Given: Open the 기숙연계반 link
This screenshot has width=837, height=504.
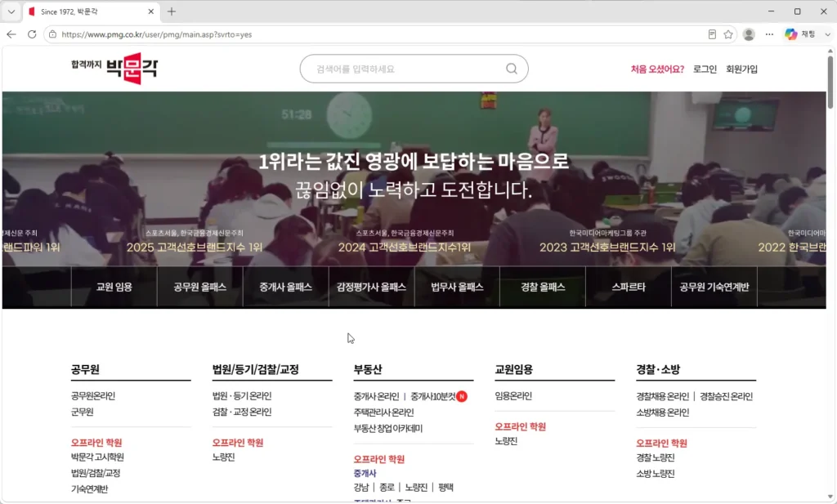Looking at the screenshot, I should (x=89, y=489).
